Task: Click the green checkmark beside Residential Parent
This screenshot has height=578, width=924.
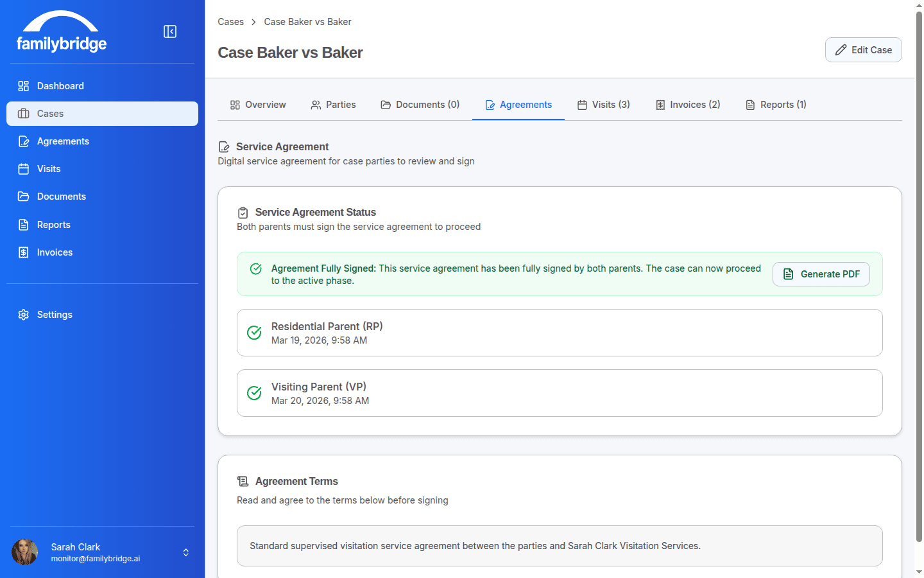Action: [x=254, y=333]
